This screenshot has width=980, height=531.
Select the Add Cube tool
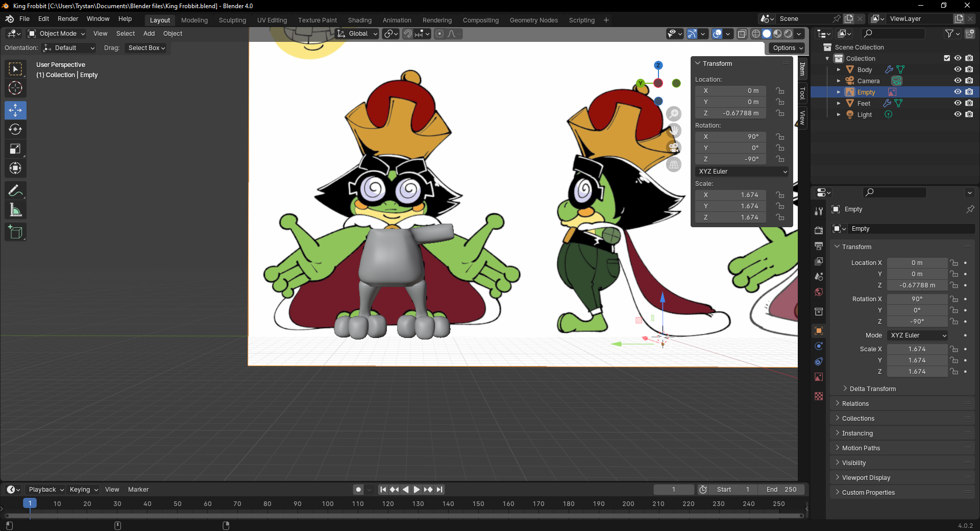click(x=15, y=232)
